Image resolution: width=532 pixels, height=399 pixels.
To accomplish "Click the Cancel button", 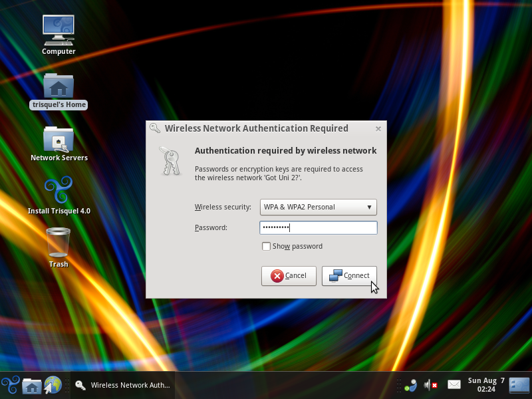I will tap(289, 276).
